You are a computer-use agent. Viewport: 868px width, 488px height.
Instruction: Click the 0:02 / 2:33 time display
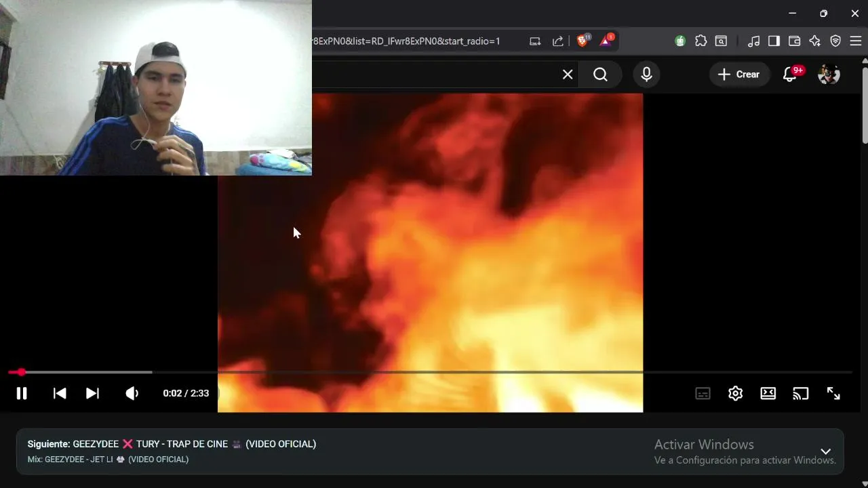[x=186, y=393]
